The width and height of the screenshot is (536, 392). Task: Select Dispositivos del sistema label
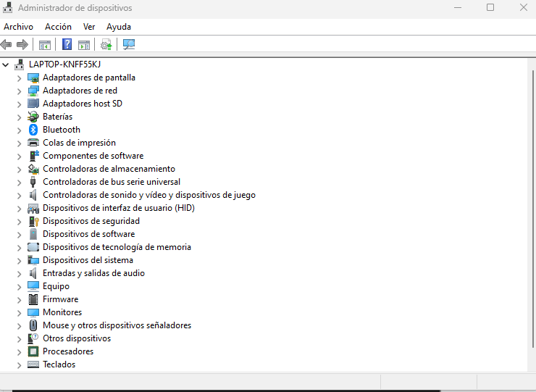click(88, 260)
